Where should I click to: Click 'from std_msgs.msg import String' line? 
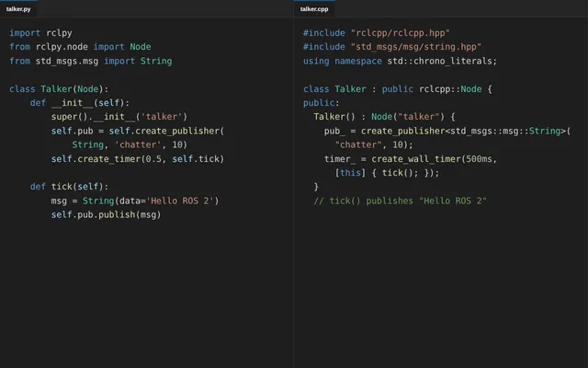tap(91, 61)
